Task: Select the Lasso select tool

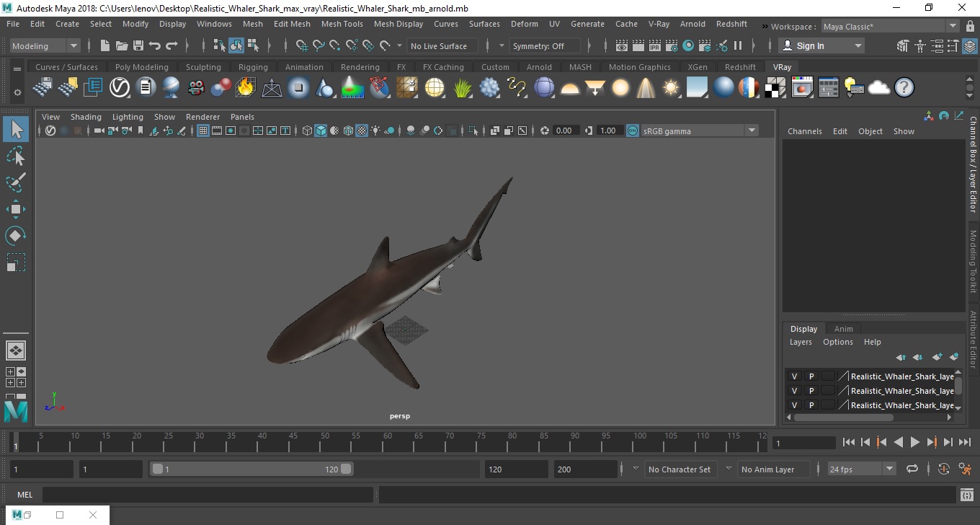Action: coord(16,156)
